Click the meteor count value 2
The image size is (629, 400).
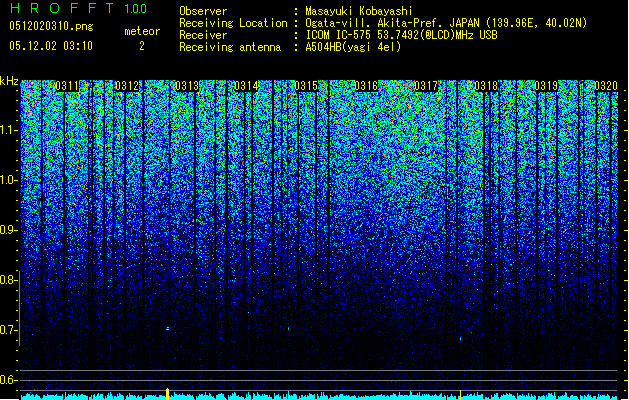pos(142,46)
